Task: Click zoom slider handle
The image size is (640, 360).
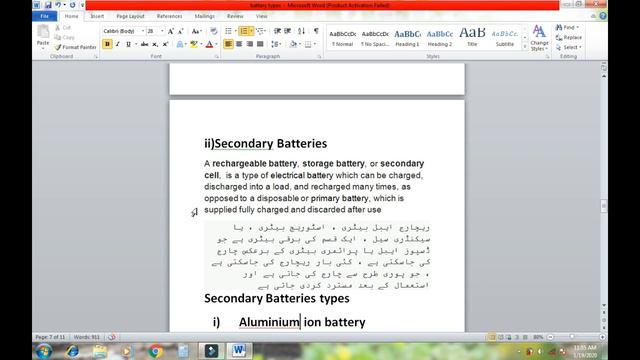Action: [572, 337]
